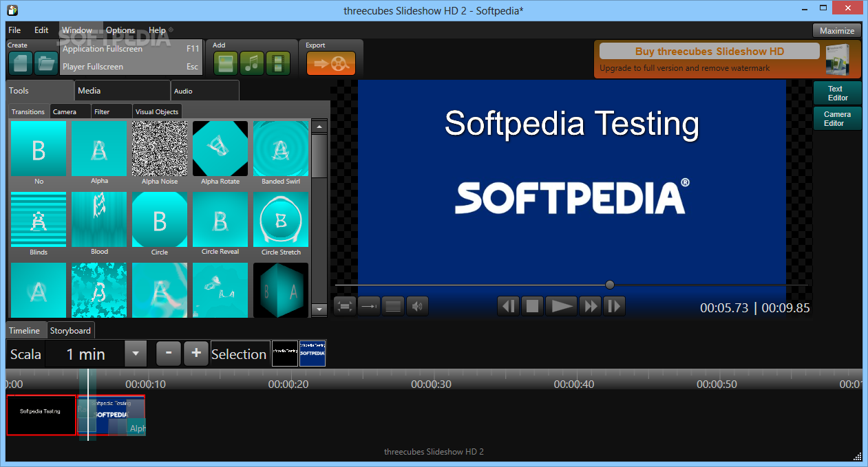
Task: Select the black Softpedia Testing timeline clip
Action: click(x=41, y=415)
